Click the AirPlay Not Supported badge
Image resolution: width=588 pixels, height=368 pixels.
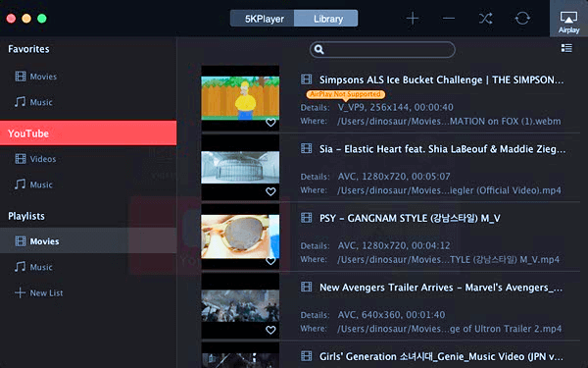tap(345, 94)
